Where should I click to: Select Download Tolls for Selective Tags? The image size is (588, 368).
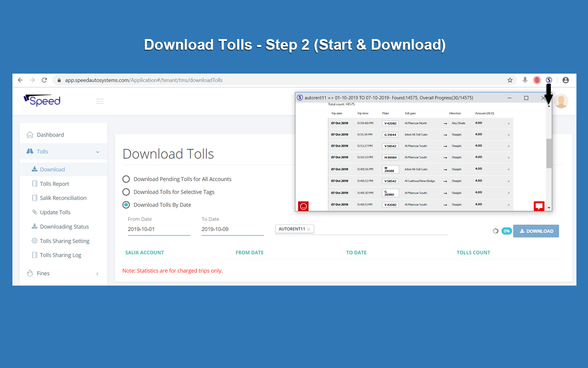pyautogui.click(x=126, y=192)
